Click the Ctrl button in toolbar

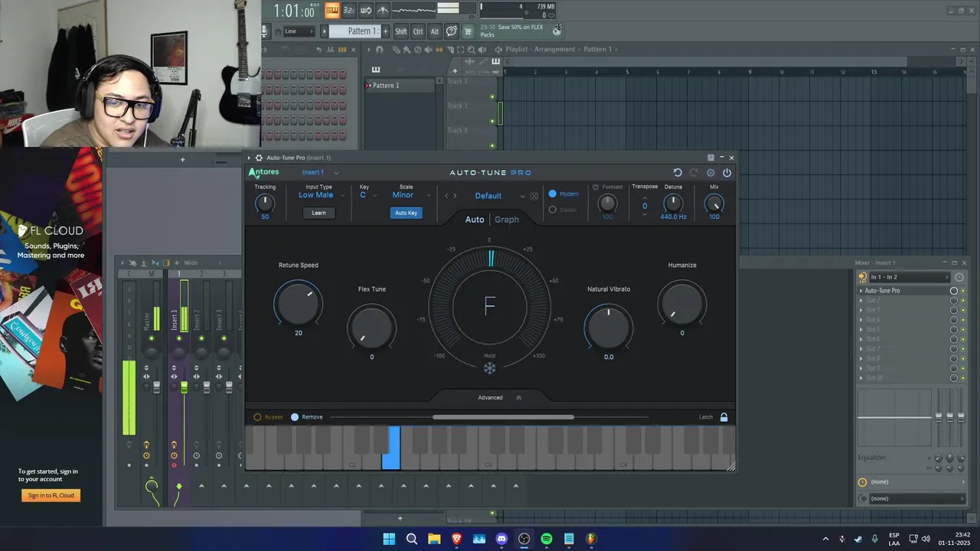[x=418, y=31]
